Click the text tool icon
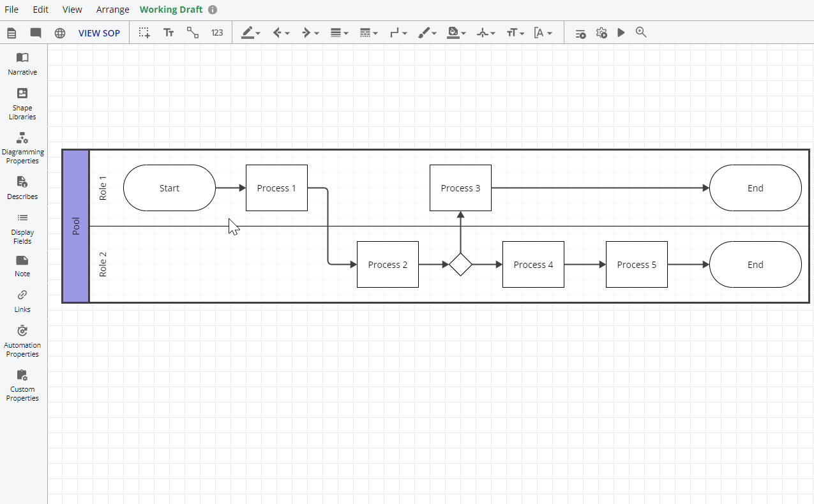The width and height of the screenshot is (814, 504). point(169,33)
